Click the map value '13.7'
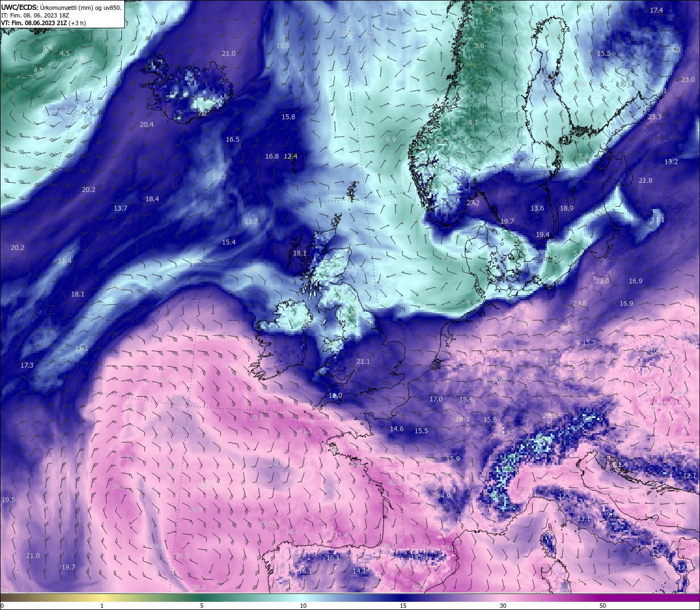Screen dimensions: 700x610 [120, 208]
